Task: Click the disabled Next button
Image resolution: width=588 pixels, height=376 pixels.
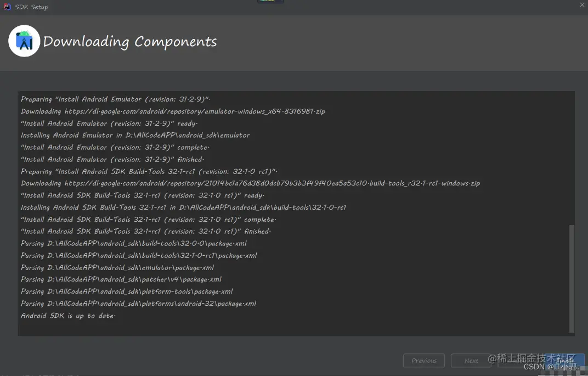Action: [x=471, y=361]
